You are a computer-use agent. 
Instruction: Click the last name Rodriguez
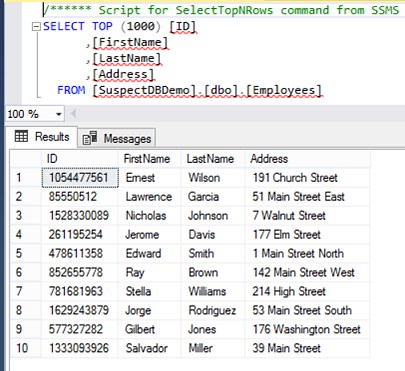point(212,311)
